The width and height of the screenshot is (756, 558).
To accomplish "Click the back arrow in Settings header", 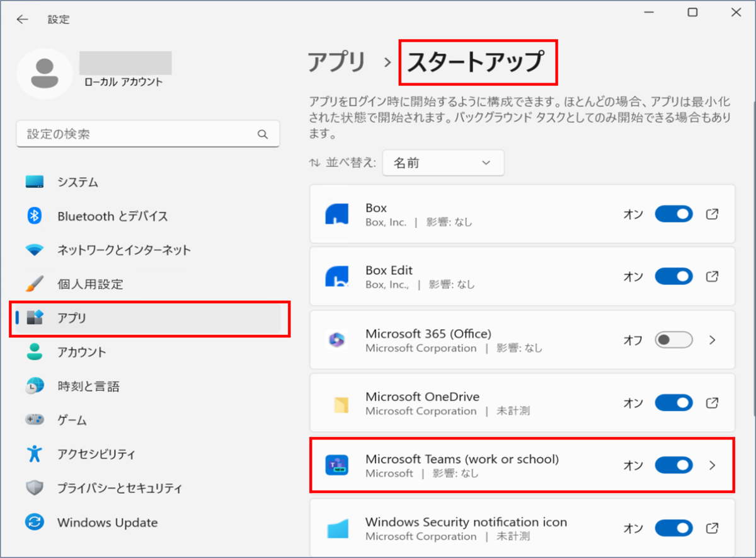I will 23,20.
